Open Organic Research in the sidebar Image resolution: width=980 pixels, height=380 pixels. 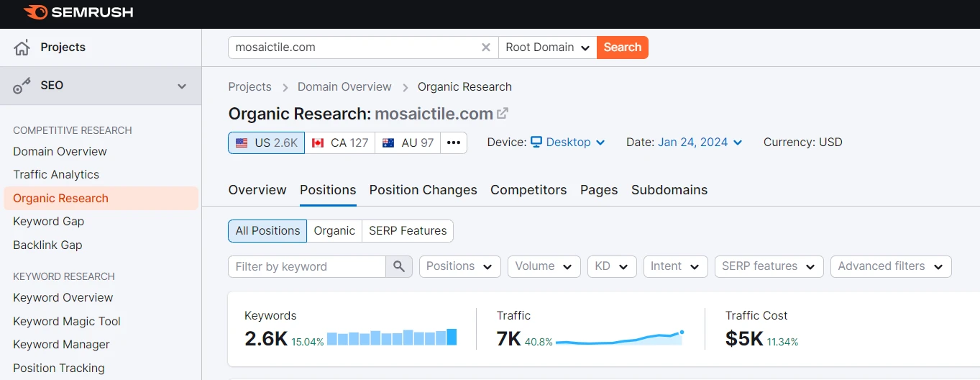[x=101, y=199]
